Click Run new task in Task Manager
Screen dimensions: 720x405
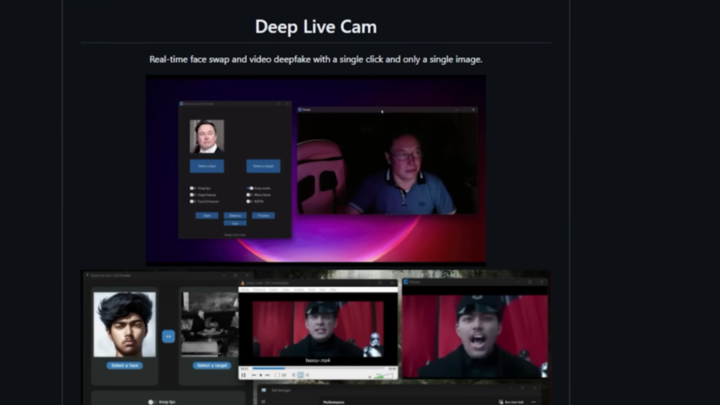[510, 402]
